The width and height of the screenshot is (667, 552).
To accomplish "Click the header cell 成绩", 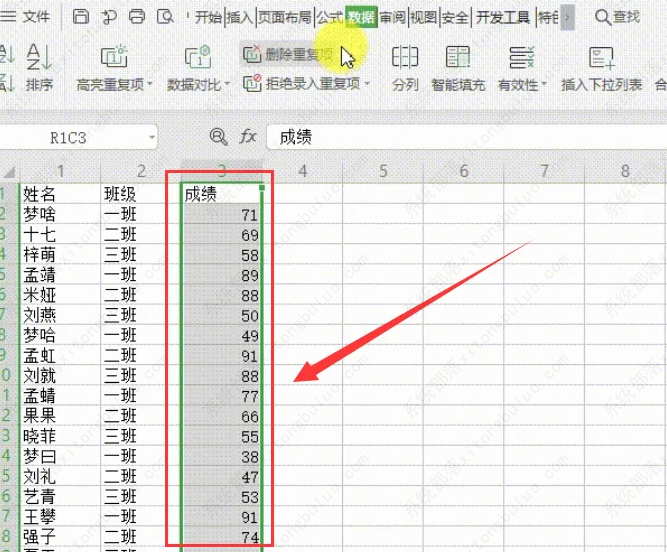I will tap(222, 193).
